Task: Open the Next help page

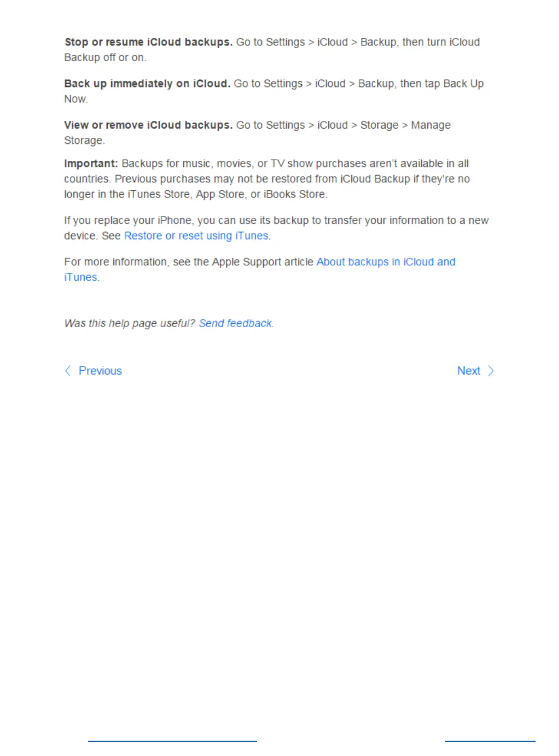Action: tap(469, 371)
